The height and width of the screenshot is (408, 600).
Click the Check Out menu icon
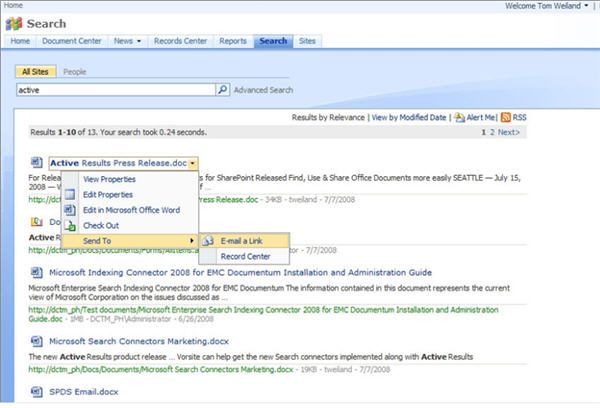(x=70, y=225)
